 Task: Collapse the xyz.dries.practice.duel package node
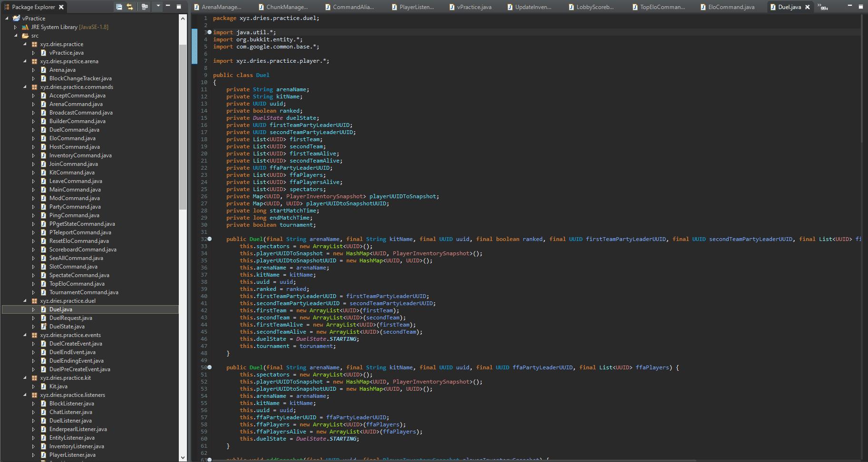25,301
